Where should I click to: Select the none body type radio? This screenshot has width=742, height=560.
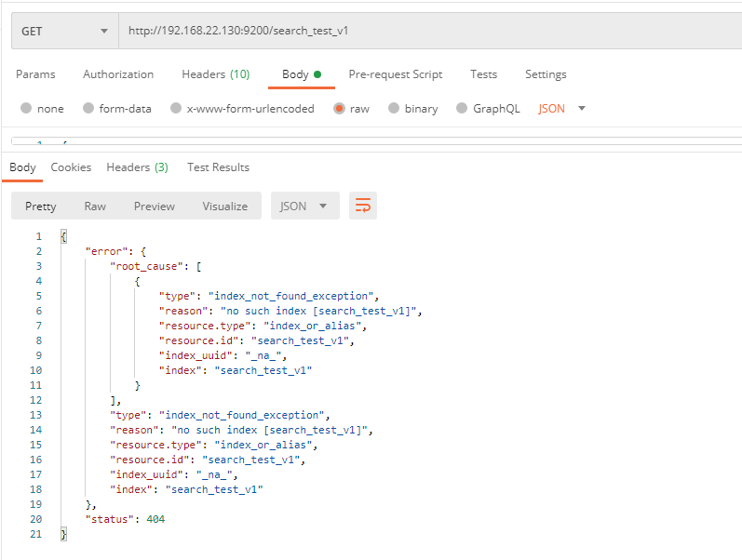26,108
